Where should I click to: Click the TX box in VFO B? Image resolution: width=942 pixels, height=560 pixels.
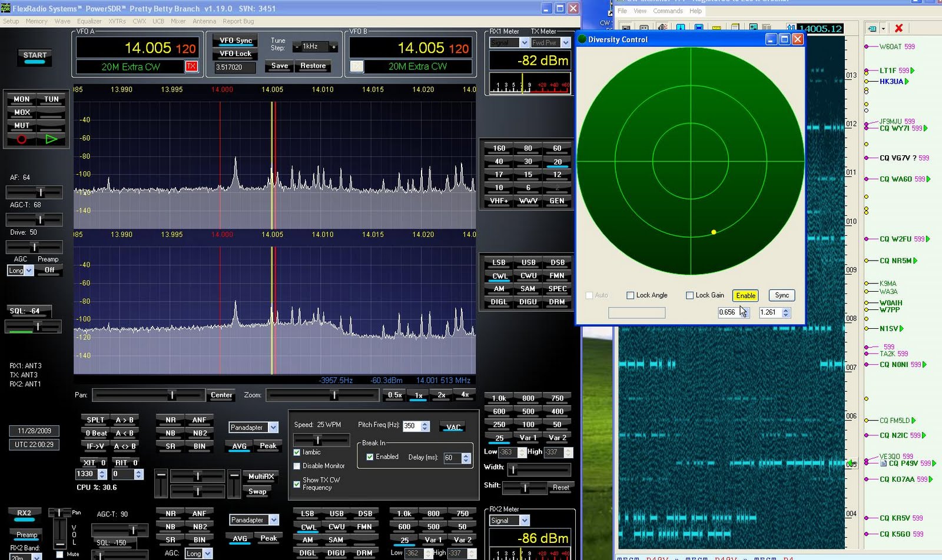[x=357, y=66]
